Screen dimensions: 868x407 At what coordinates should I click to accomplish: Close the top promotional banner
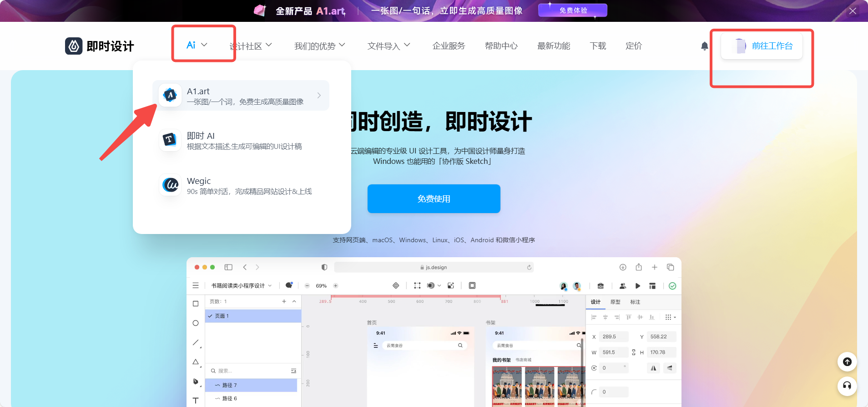(853, 11)
